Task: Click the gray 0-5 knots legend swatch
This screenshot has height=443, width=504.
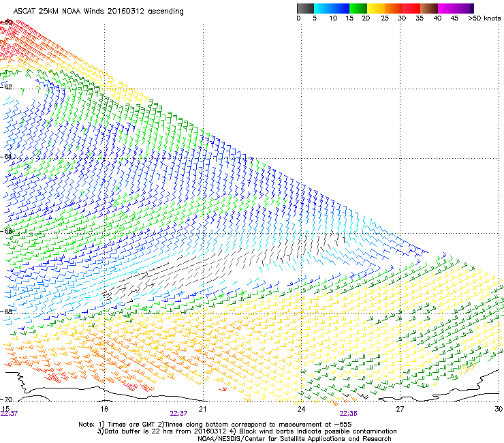Action: tap(305, 8)
